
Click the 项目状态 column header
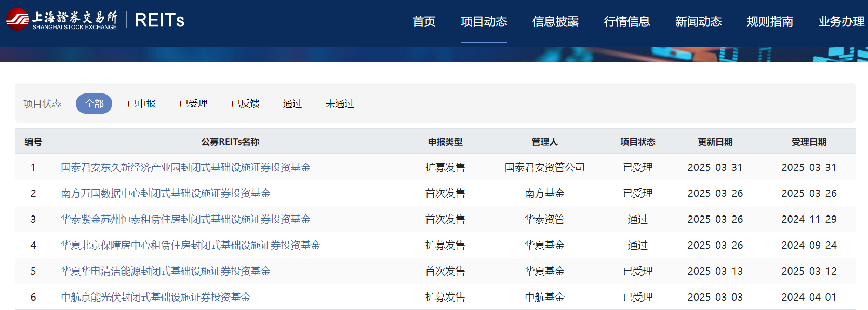point(637,142)
